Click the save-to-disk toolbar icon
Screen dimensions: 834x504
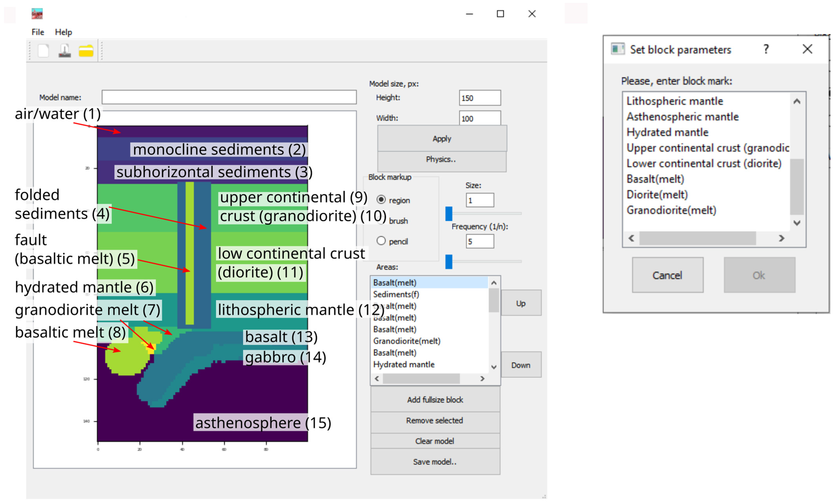[65, 51]
